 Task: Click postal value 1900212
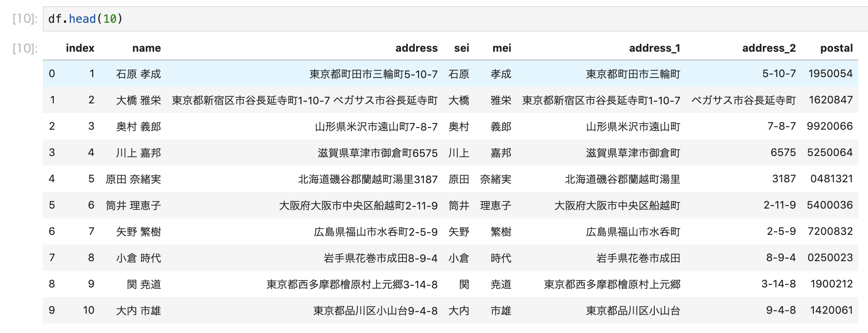832,284
